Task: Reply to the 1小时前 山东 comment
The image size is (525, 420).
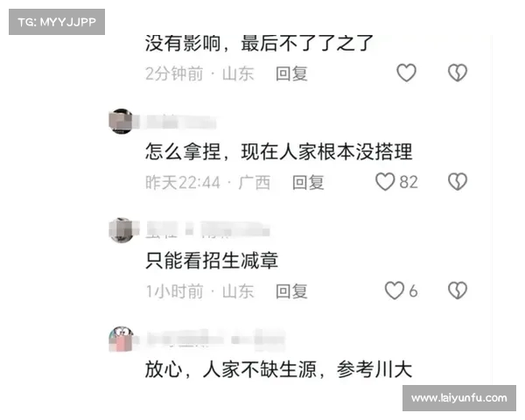Action: [x=291, y=291]
